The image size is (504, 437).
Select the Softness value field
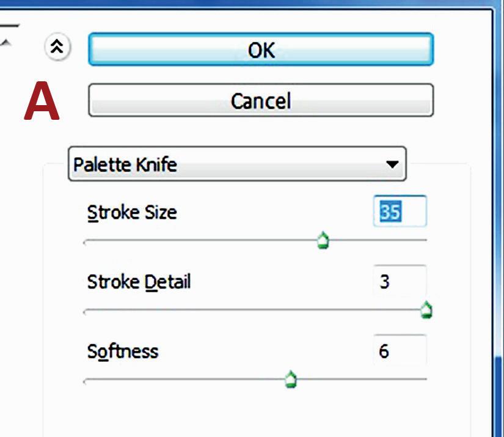399,351
